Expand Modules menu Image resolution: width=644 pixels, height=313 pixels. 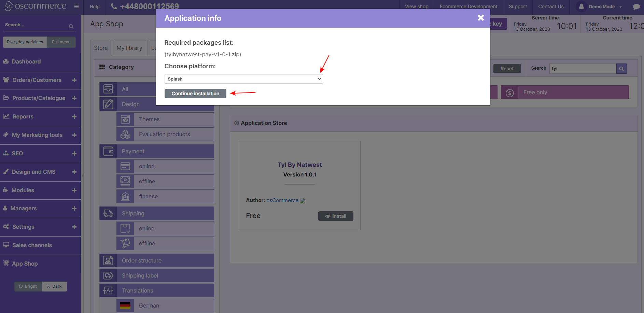(74, 190)
